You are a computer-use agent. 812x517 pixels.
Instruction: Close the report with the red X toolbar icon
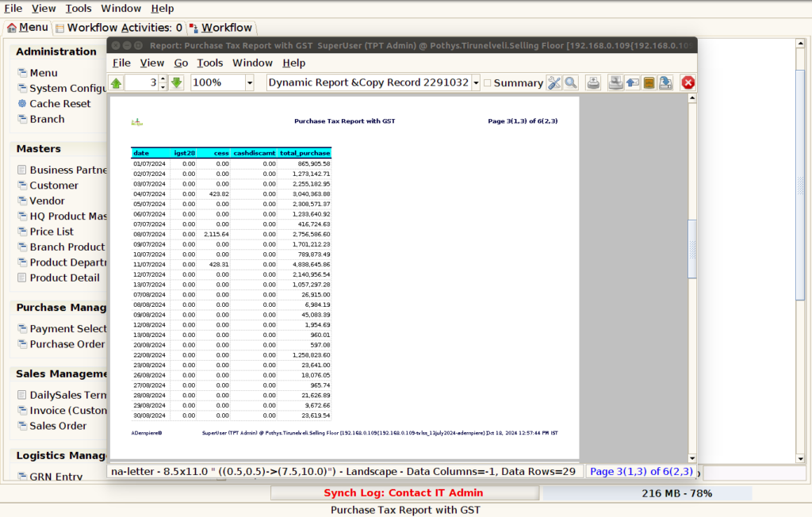688,83
